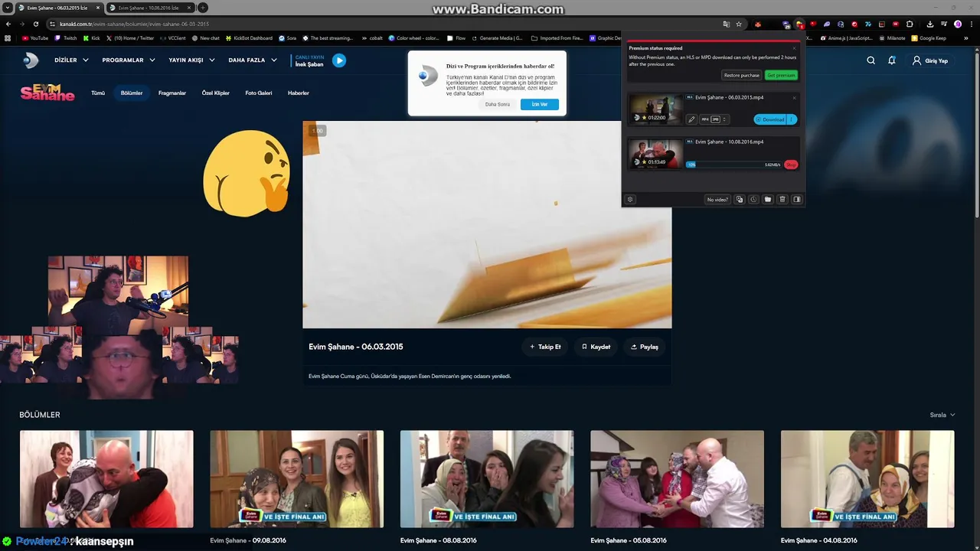This screenshot has width=980, height=551.
Task: Select the Tümü tab
Action: pyautogui.click(x=98, y=93)
